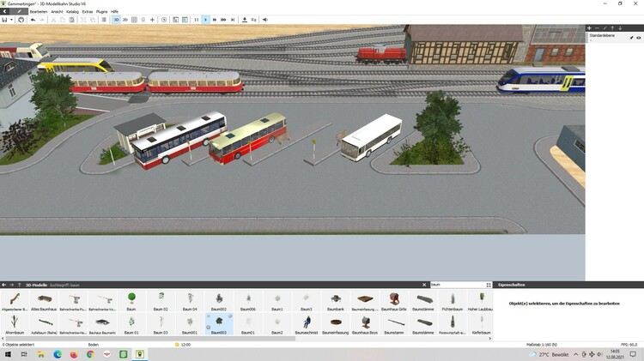Open the Extras menu
The image size is (644, 361).
tap(88, 11)
